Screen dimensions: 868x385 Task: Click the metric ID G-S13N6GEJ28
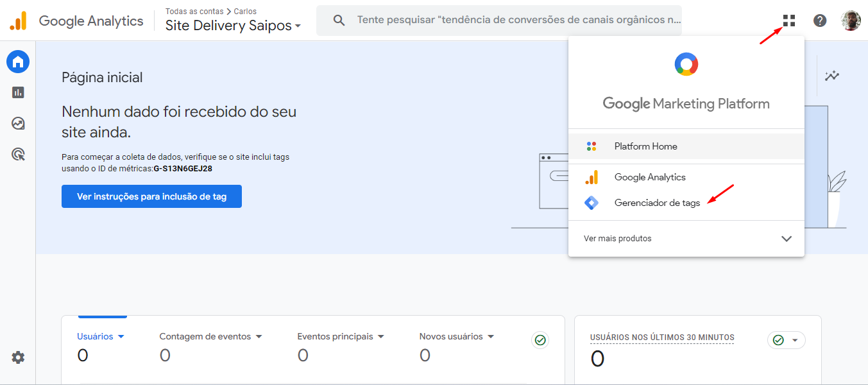pos(183,169)
